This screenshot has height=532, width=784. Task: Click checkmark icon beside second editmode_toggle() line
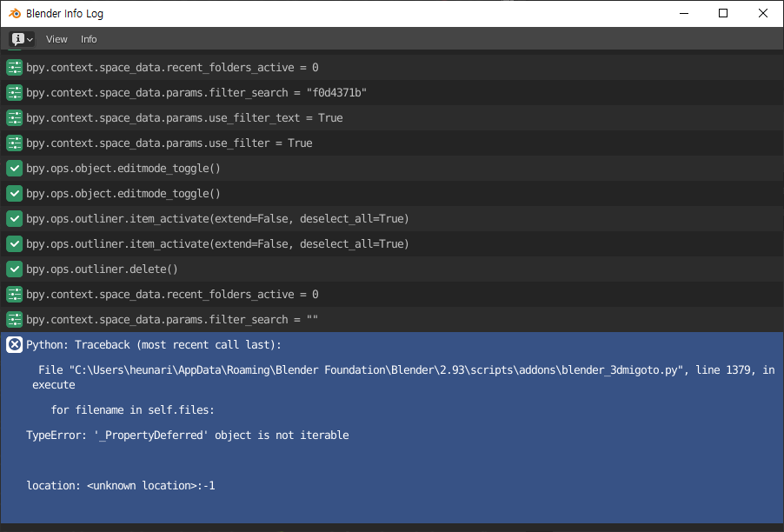click(15, 194)
